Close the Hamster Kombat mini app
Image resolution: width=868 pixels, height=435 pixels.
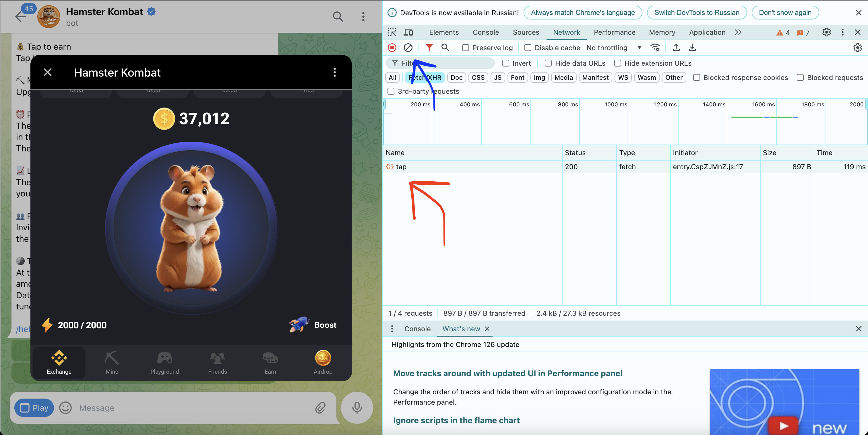48,72
